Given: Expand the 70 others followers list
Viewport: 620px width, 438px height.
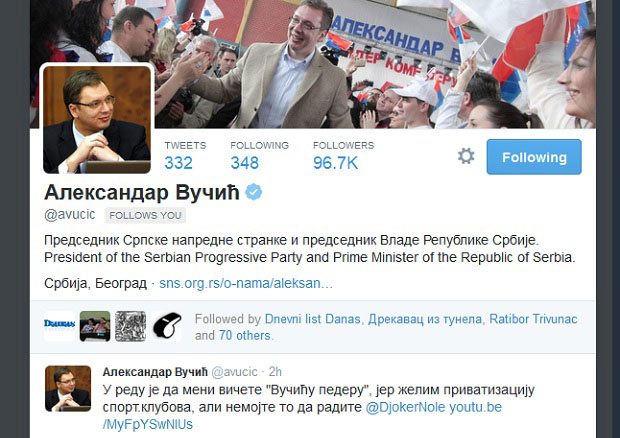Looking at the screenshot, I should click(x=245, y=336).
